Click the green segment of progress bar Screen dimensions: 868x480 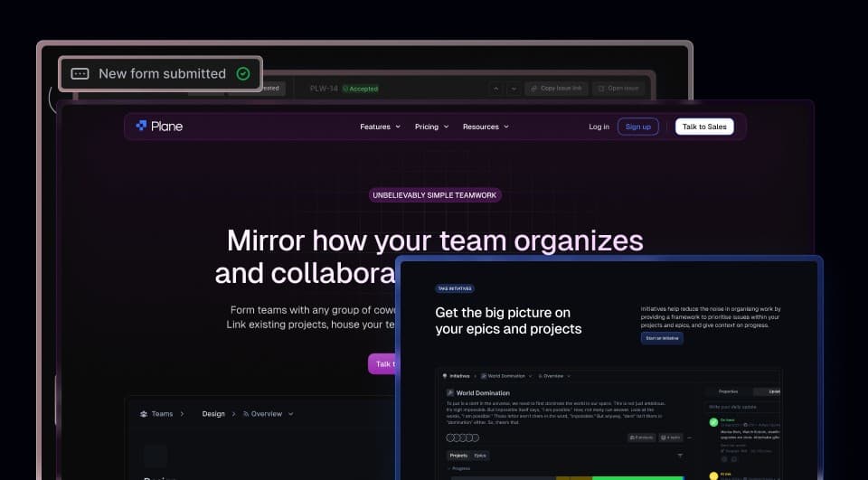pyautogui.click(x=637, y=477)
